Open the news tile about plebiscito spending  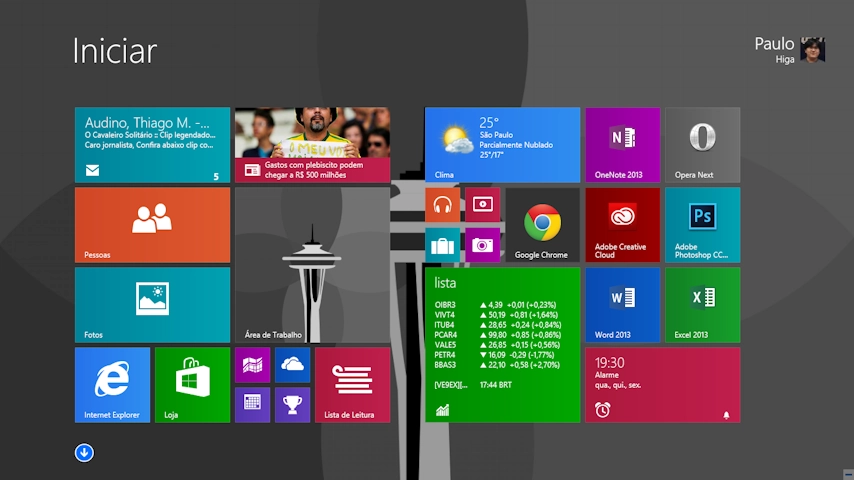[313, 145]
